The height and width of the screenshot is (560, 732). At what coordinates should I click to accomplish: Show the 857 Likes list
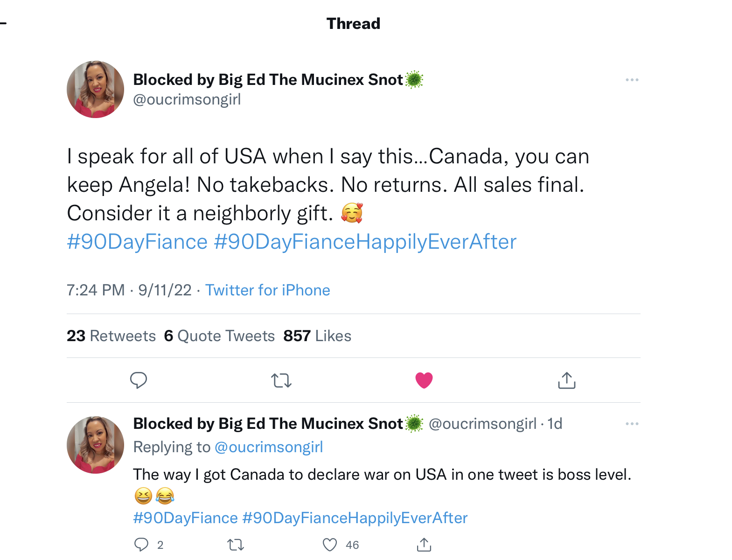(317, 336)
